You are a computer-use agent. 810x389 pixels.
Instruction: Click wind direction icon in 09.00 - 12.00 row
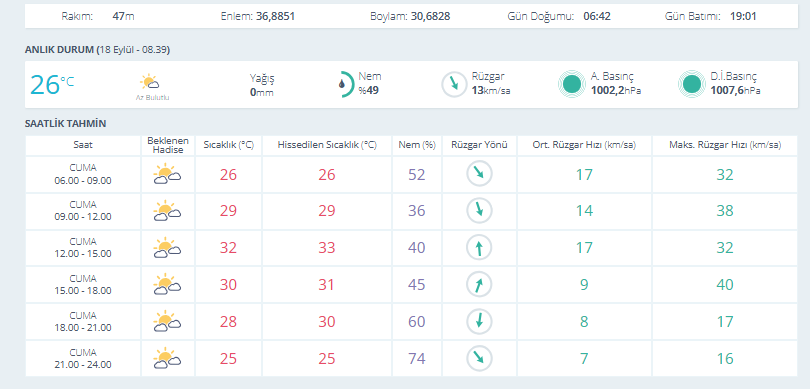pos(479,211)
